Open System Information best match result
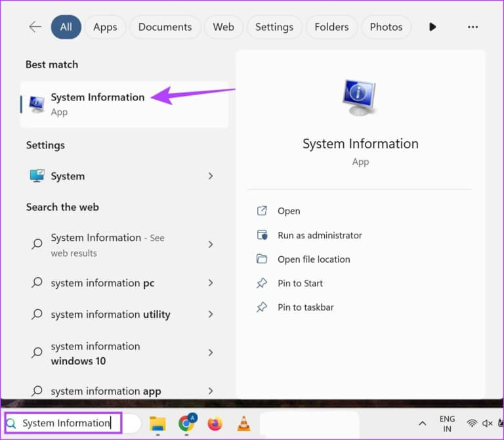Screen dimensions: 504x440 click(125, 104)
